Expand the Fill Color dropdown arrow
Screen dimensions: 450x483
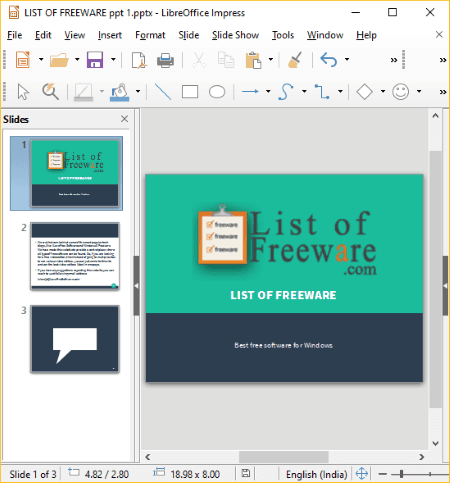click(x=138, y=91)
